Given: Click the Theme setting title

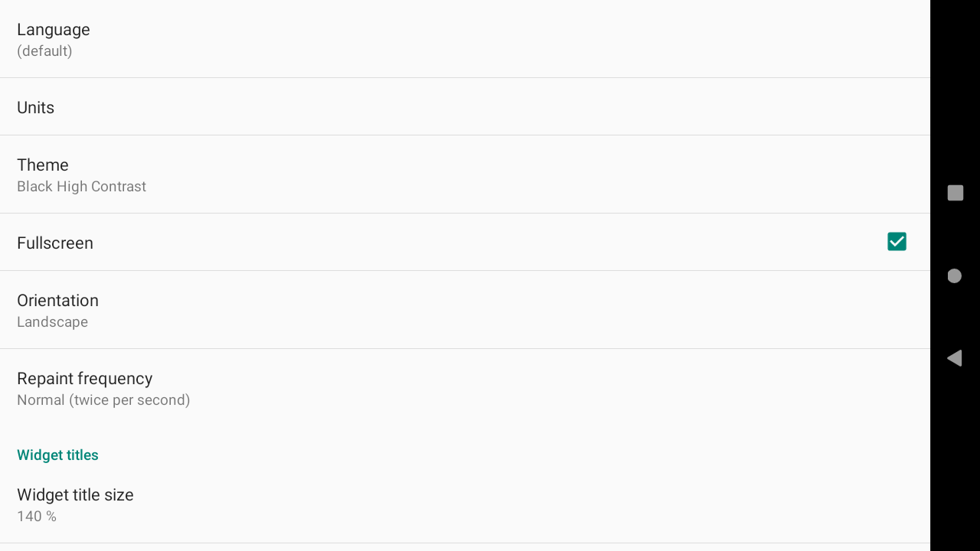Looking at the screenshot, I should pos(43,165).
